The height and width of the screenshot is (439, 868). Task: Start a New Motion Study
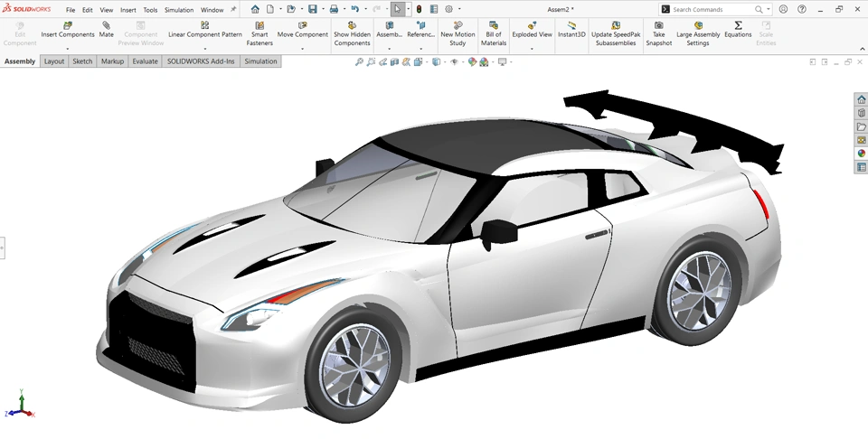point(458,25)
